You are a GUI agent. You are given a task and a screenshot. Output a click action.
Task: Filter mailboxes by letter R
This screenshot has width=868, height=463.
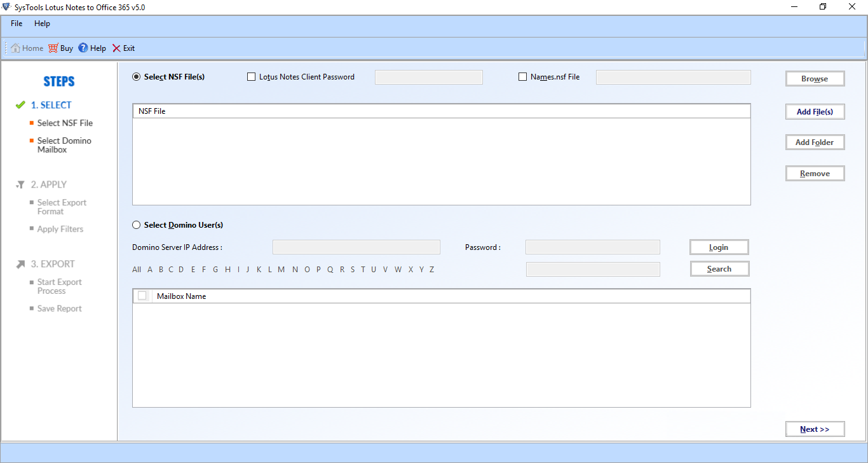click(x=342, y=270)
